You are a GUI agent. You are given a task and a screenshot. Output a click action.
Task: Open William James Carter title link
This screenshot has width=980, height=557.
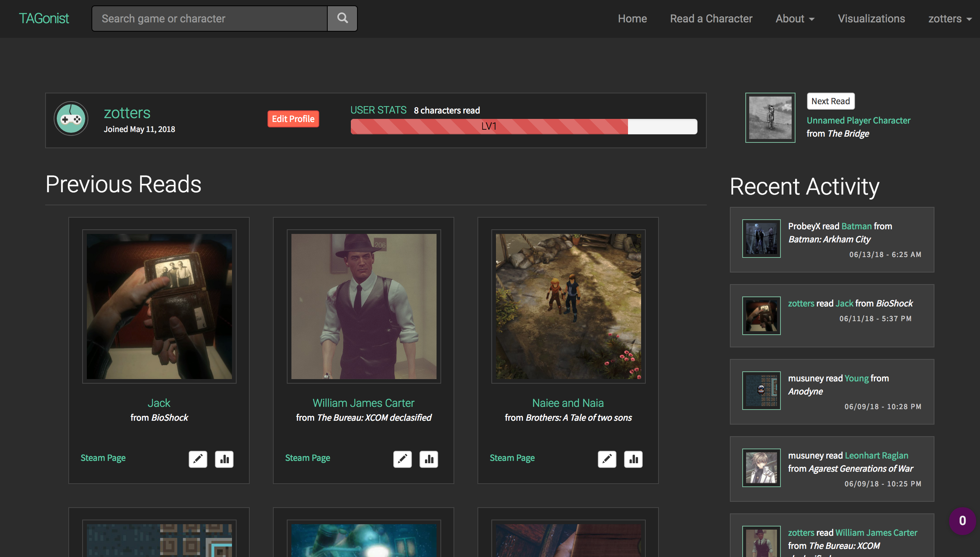pyautogui.click(x=364, y=403)
